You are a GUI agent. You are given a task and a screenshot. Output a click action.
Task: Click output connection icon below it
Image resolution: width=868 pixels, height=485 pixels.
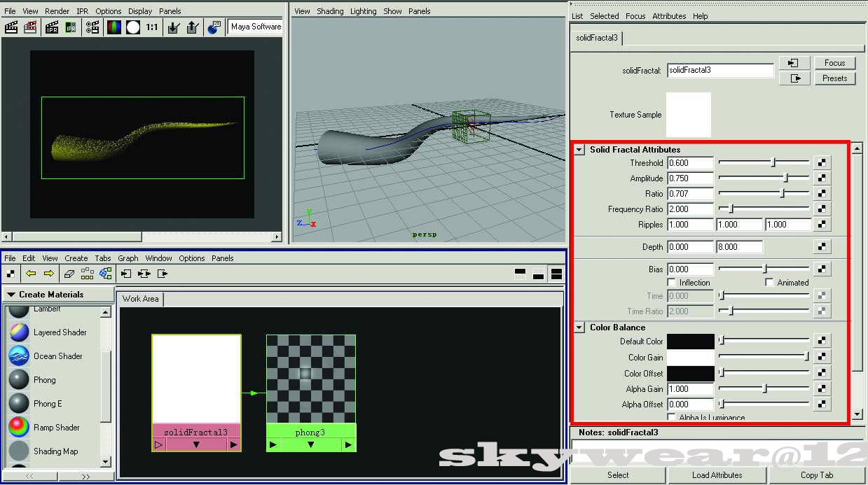pos(794,78)
